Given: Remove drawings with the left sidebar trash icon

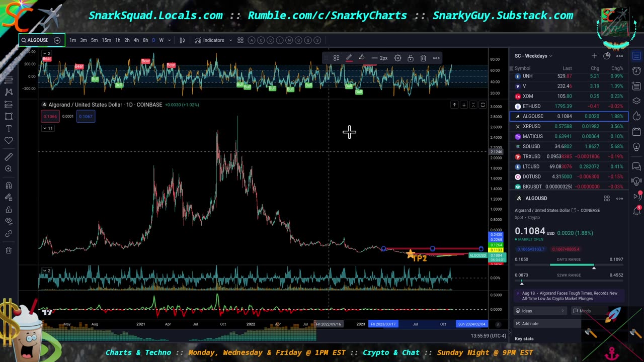Looking at the screenshot, I should click(9, 250).
